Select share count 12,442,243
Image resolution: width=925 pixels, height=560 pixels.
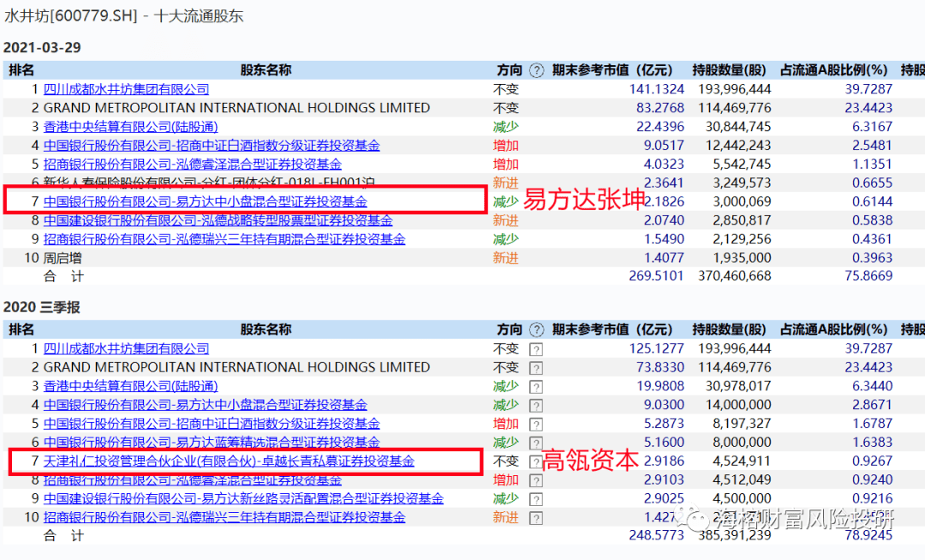coord(738,146)
